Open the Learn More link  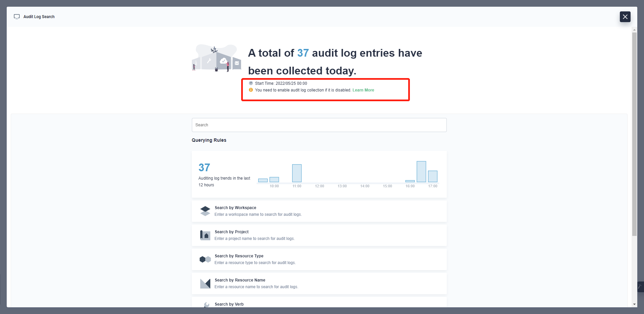(x=363, y=90)
